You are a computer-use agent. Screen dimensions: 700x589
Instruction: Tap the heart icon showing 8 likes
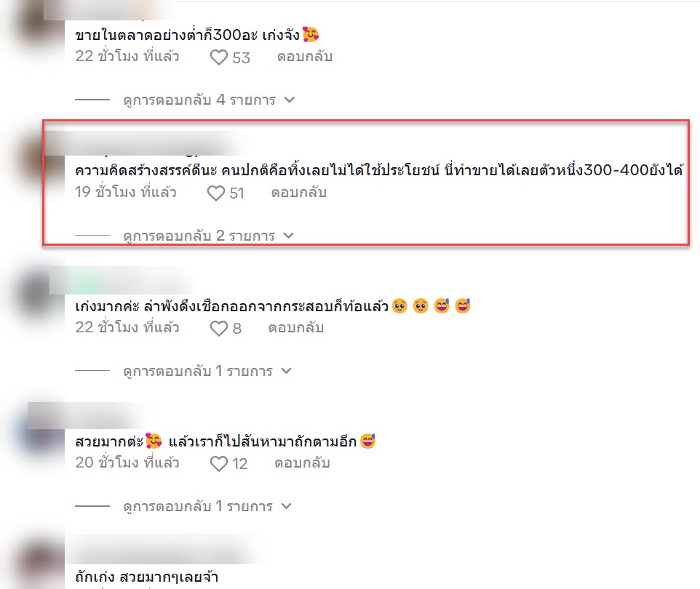pyautogui.click(x=219, y=329)
